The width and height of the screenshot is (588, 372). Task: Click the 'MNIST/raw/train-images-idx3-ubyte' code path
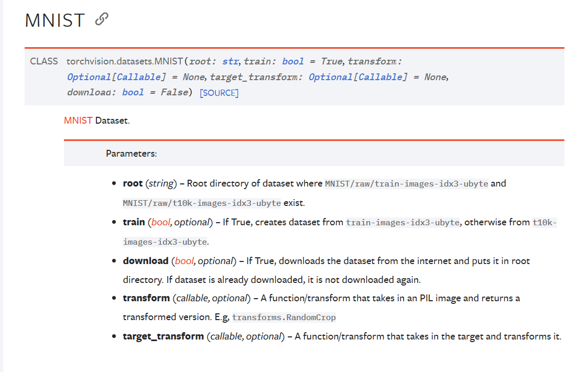click(407, 184)
